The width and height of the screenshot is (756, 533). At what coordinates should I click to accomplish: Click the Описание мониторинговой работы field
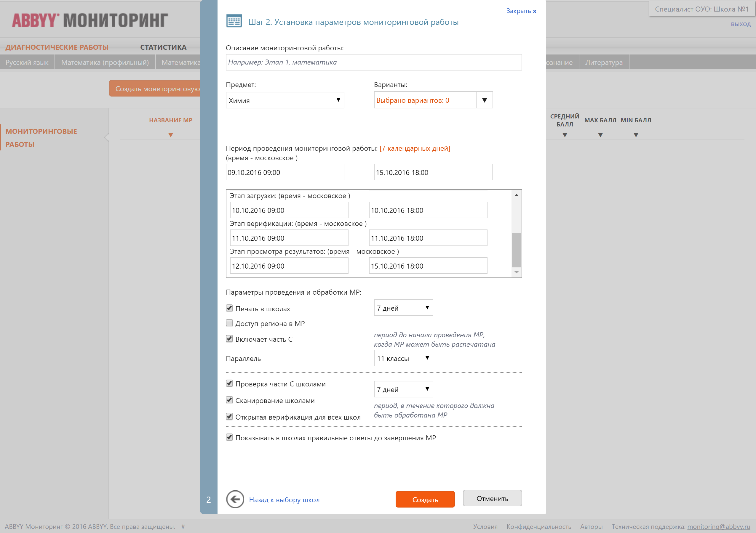[373, 62]
